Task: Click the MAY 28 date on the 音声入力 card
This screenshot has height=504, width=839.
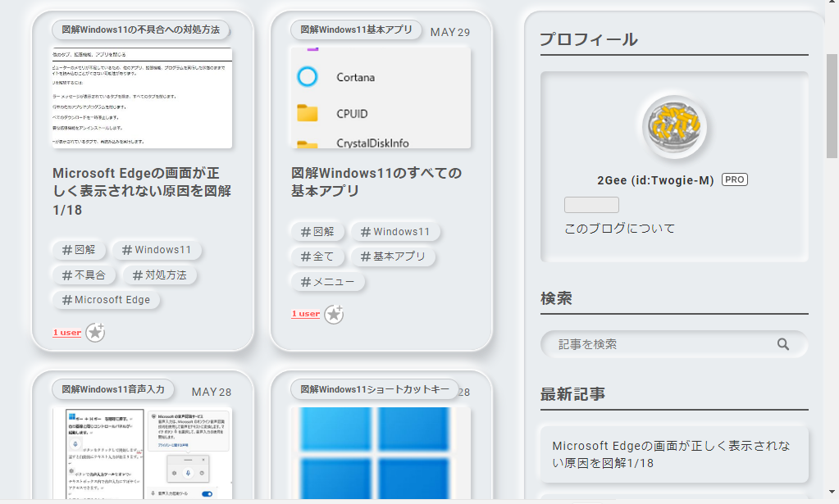Action: coord(212,392)
